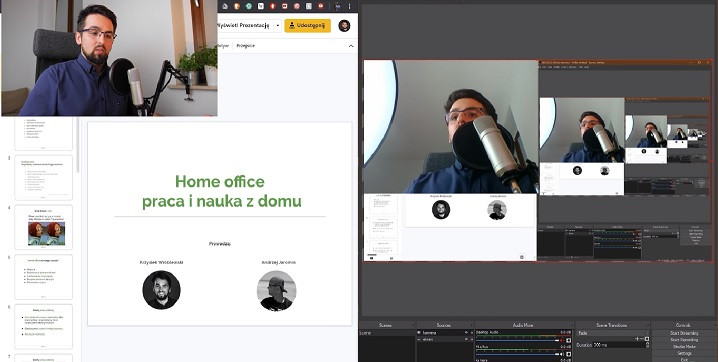Click the red screen recorder extension icon
Image resolution: width=718 pixels, height=362 pixels.
tap(285, 6)
